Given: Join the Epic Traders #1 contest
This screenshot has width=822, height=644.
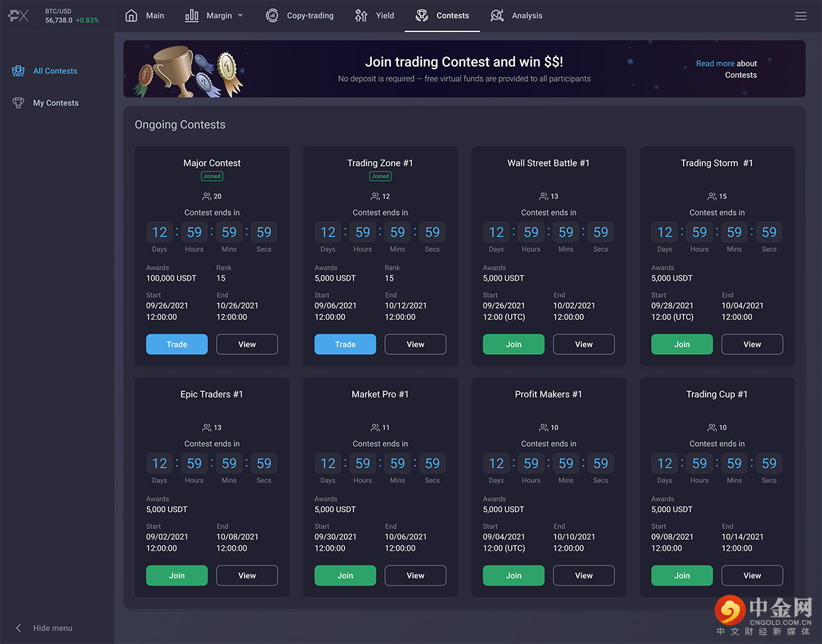Looking at the screenshot, I should point(177,575).
